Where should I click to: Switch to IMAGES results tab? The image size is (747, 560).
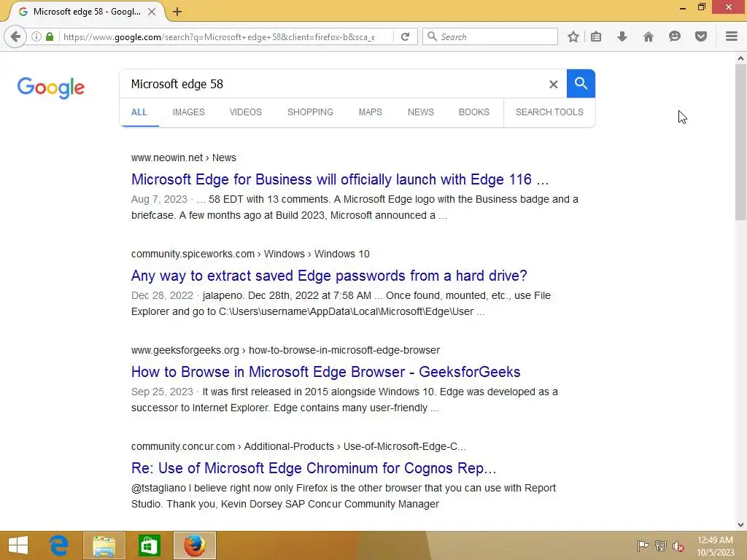click(189, 112)
